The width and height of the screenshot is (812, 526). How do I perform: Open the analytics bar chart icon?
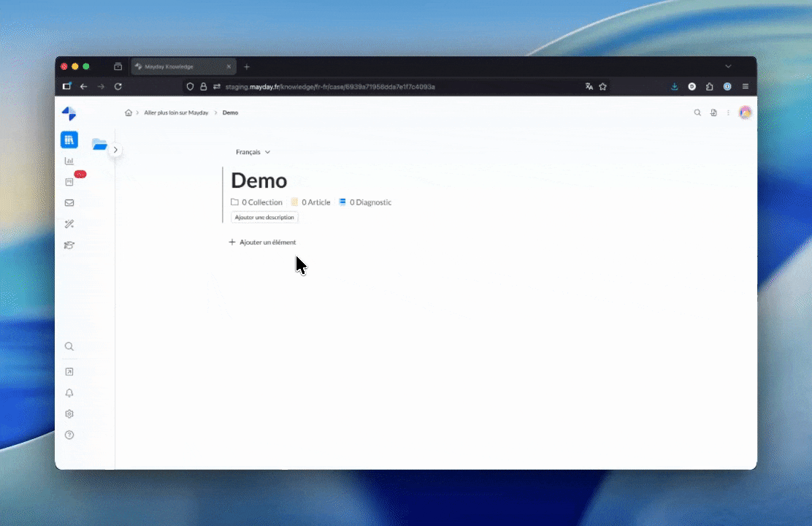(69, 161)
